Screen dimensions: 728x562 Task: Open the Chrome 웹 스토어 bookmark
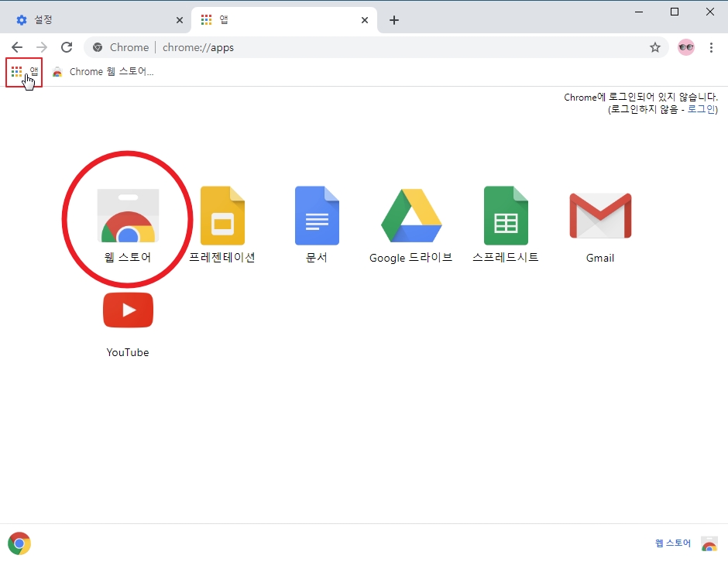(x=103, y=72)
